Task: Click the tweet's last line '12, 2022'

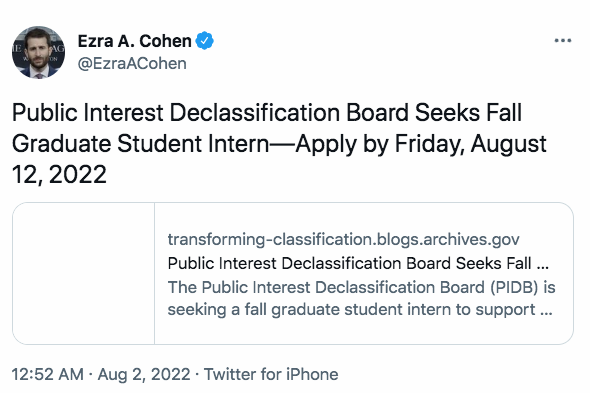Action: point(59,174)
